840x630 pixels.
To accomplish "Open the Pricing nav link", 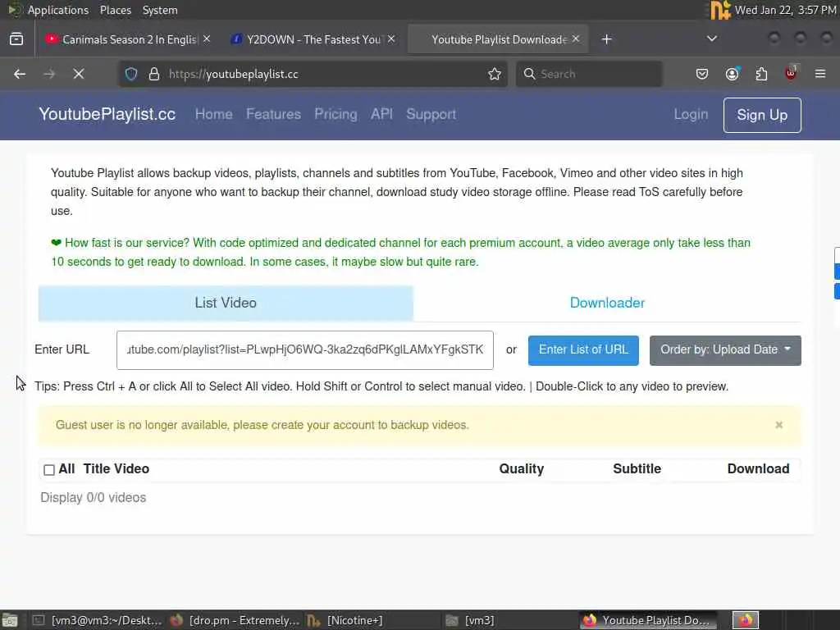I will tap(336, 114).
